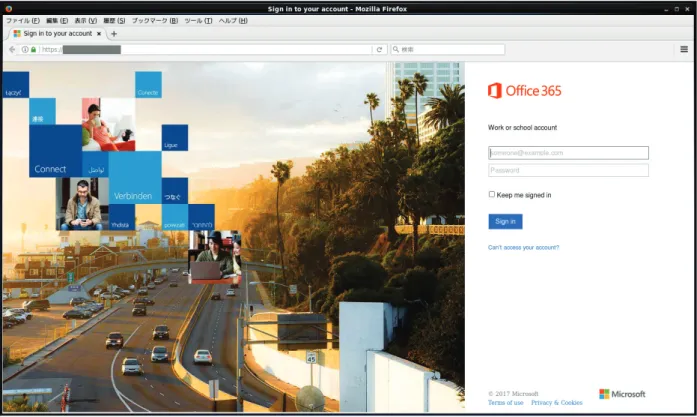This screenshot has width=697, height=417.
Task: Click the back arrow navigation button
Action: (12, 49)
